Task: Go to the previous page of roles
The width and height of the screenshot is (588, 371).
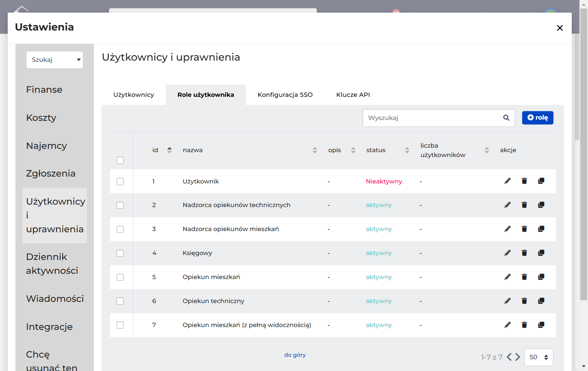Action: point(509,357)
